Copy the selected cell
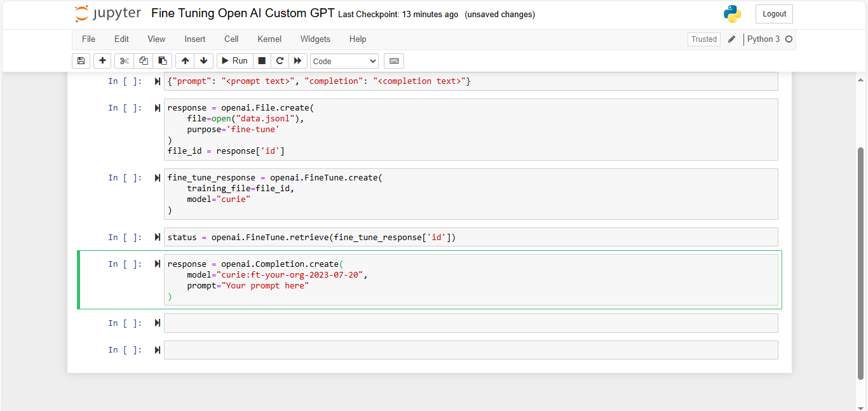This screenshot has height=411, width=868. 143,60
